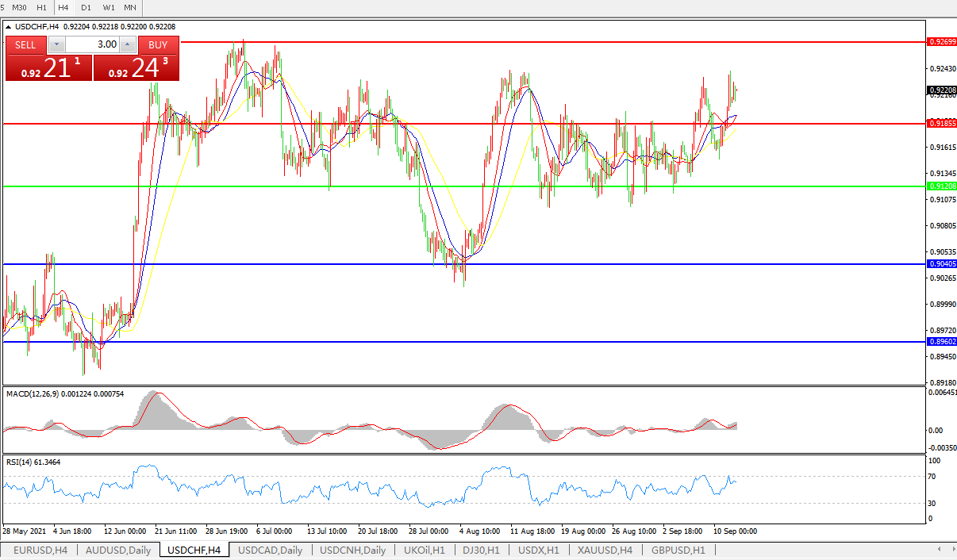Collapse the one-click trading panel triangle
Viewport: 957px width, 560px height.
click(9, 27)
